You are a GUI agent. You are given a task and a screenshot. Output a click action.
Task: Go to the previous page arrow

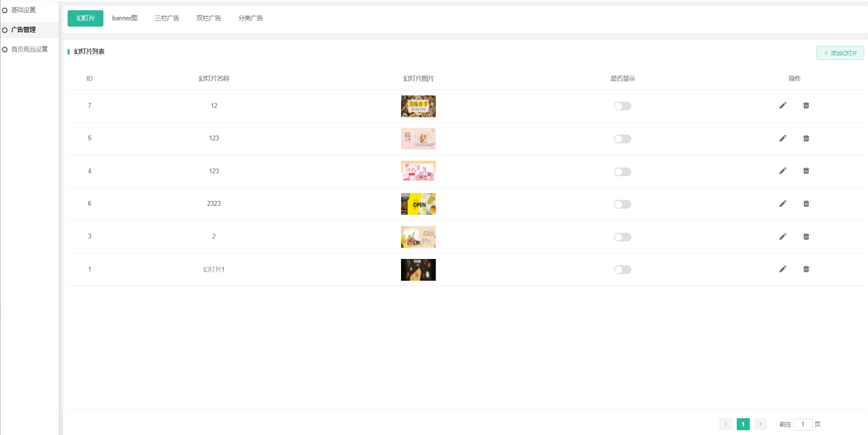point(726,424)
